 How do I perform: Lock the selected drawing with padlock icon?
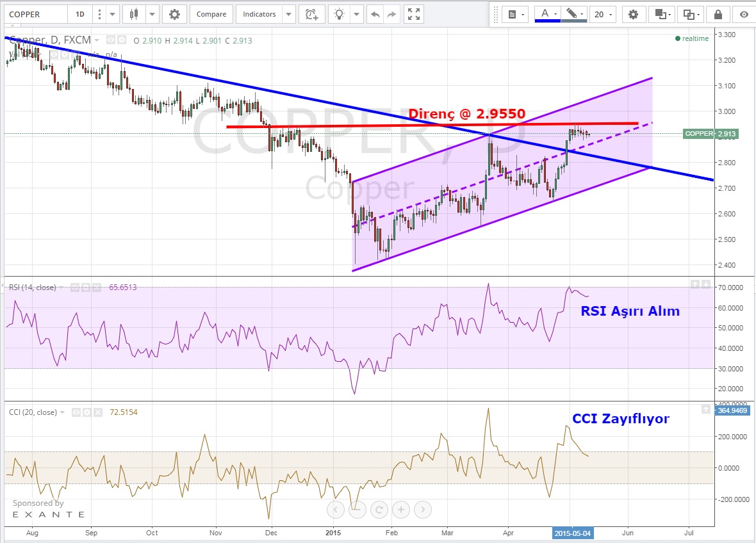[x=718, y=14]
